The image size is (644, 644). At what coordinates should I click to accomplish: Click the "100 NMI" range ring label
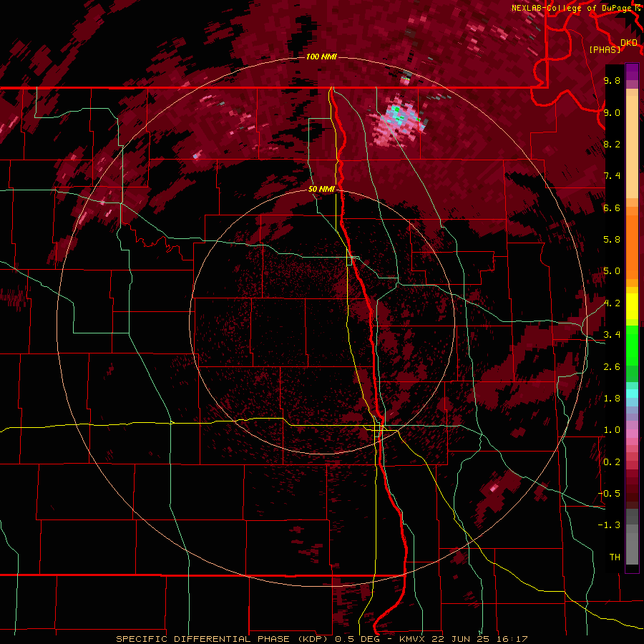(321, 57)
